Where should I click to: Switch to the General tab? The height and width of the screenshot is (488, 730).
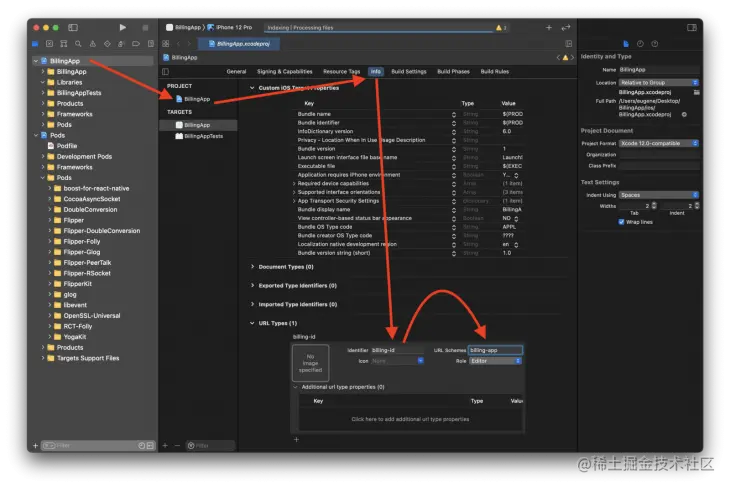[x=237, y=72]
